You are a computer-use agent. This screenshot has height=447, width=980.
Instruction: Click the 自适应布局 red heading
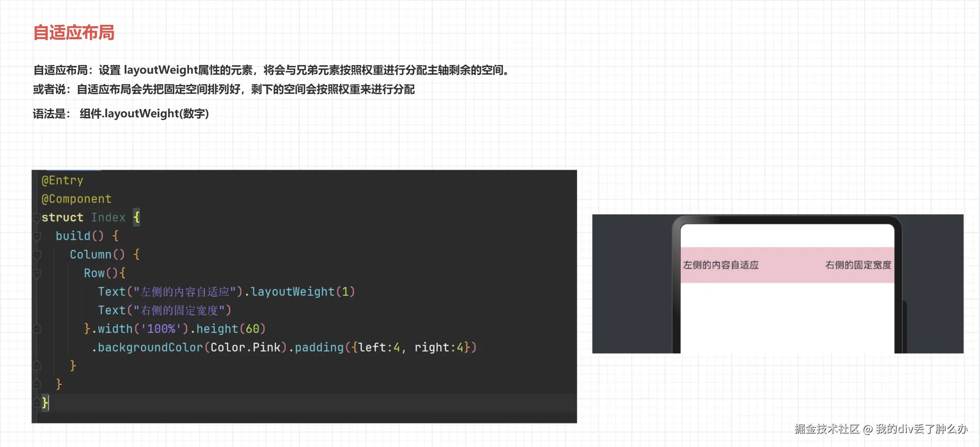coord(74,33)
